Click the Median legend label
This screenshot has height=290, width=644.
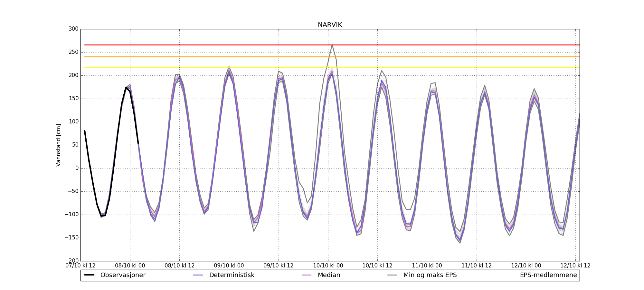(x=329, y=275)
